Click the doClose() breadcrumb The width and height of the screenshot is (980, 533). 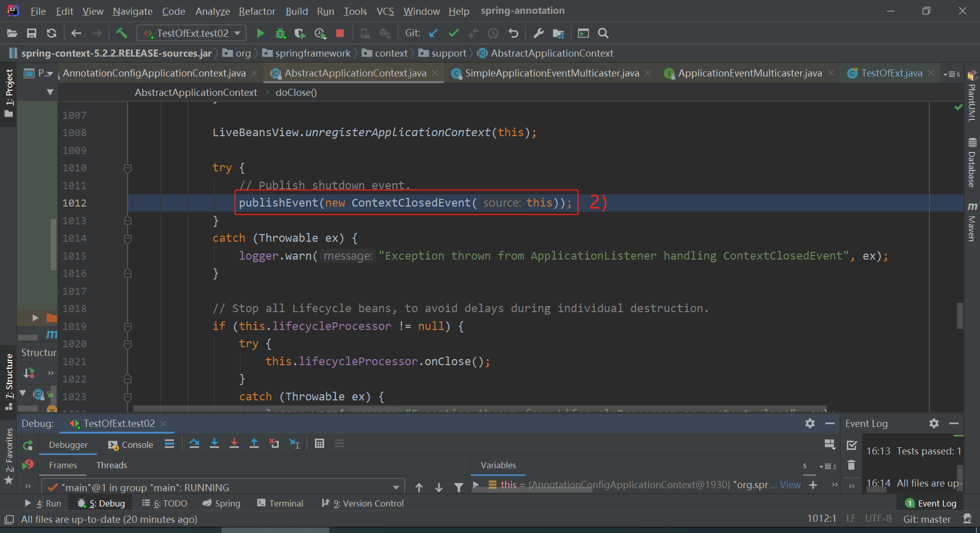(296, 92)
